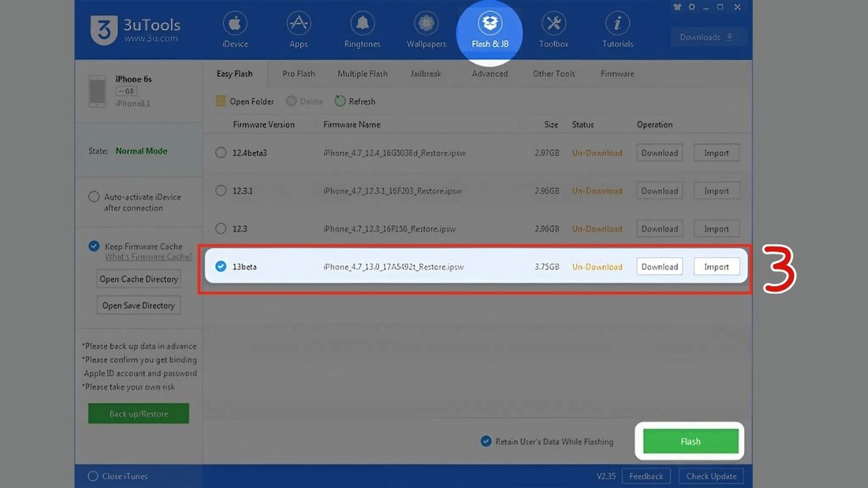
Task: Browse Ringtones
Action: [362, 29]
